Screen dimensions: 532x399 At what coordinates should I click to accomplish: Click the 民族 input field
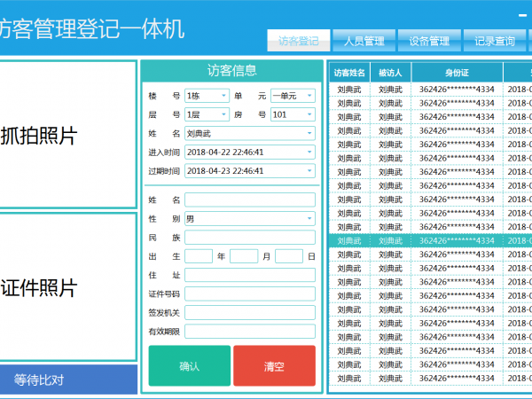click(249, 238)
